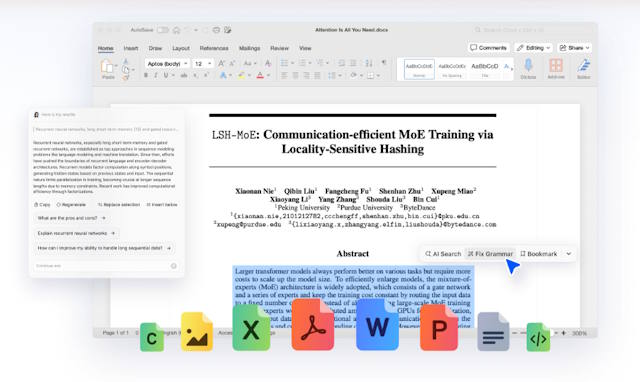Image resolution: width=640 pixels, height=382 pixels.
Task: Click the Word file type icon
Action: coord(377,325)
